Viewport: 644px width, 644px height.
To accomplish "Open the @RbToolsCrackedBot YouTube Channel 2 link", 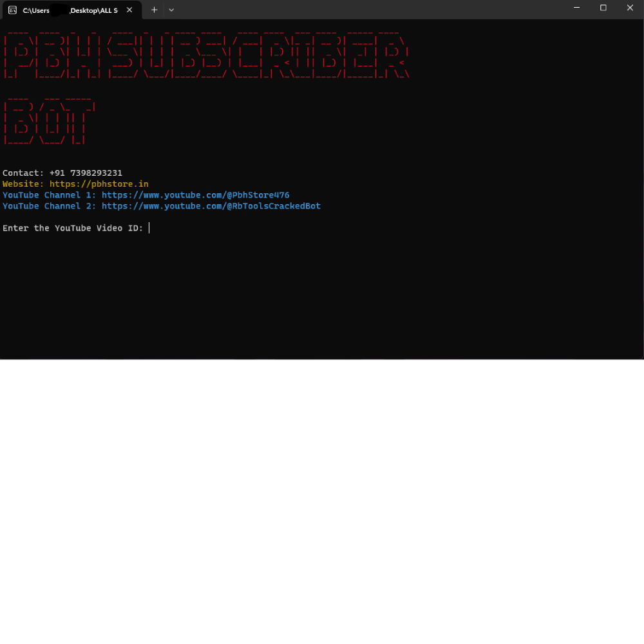I will click(210, 205).
